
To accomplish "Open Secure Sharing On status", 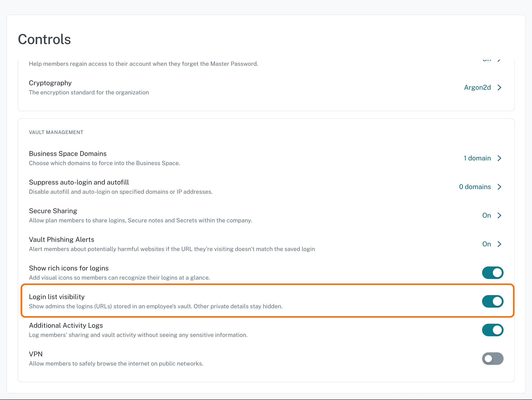I will tap(486, 215).
